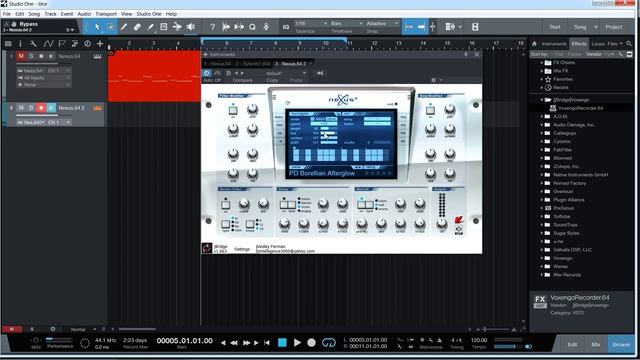640x360 pixels.
Task: Click the Stop button in transport
Action: tap(282, 343)
